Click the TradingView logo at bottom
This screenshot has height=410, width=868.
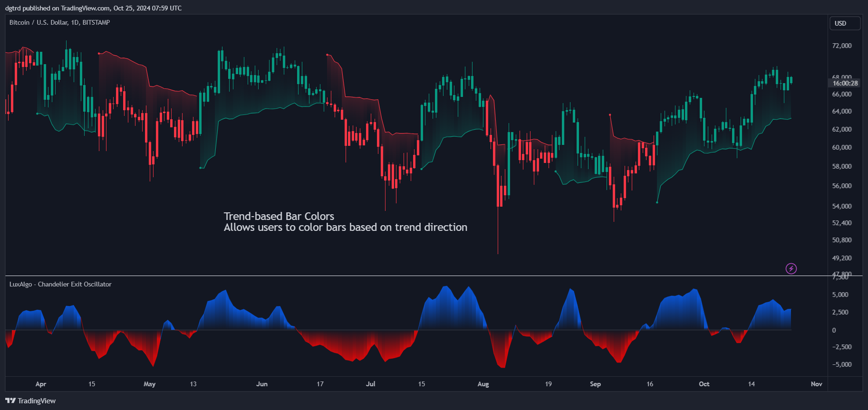coord(30,401)
